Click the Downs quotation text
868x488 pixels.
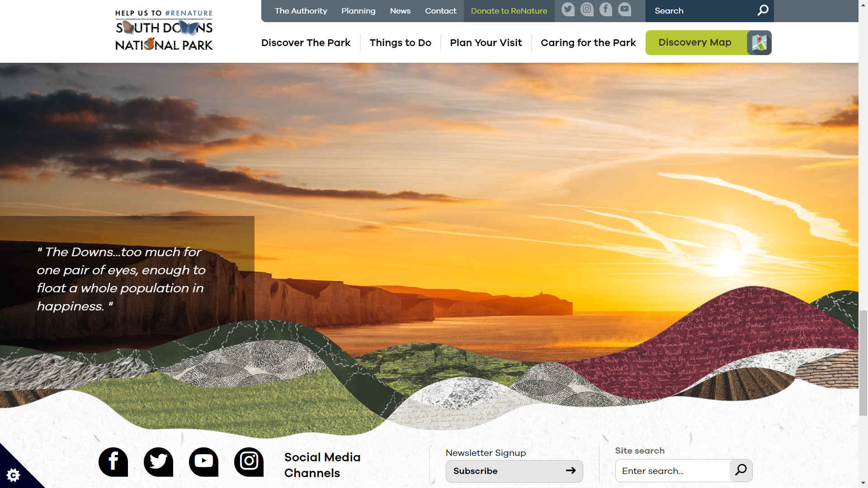[121, 279]
